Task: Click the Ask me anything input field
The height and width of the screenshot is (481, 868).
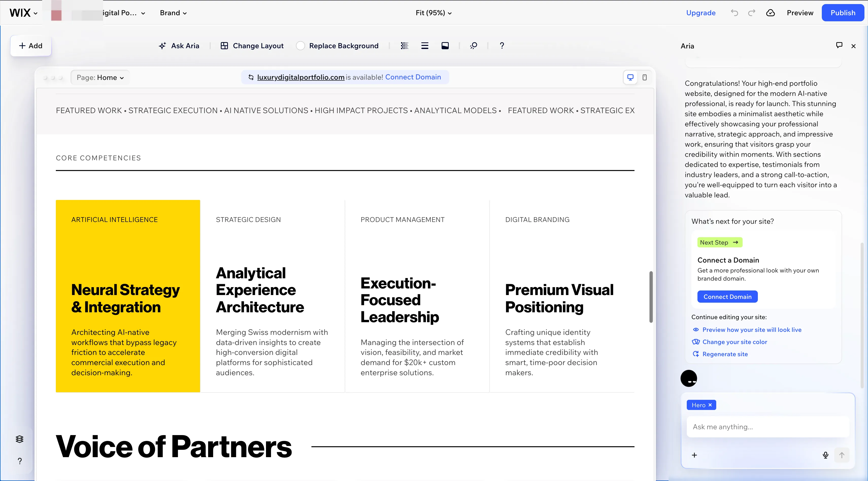Action: [x=767, y=427]
